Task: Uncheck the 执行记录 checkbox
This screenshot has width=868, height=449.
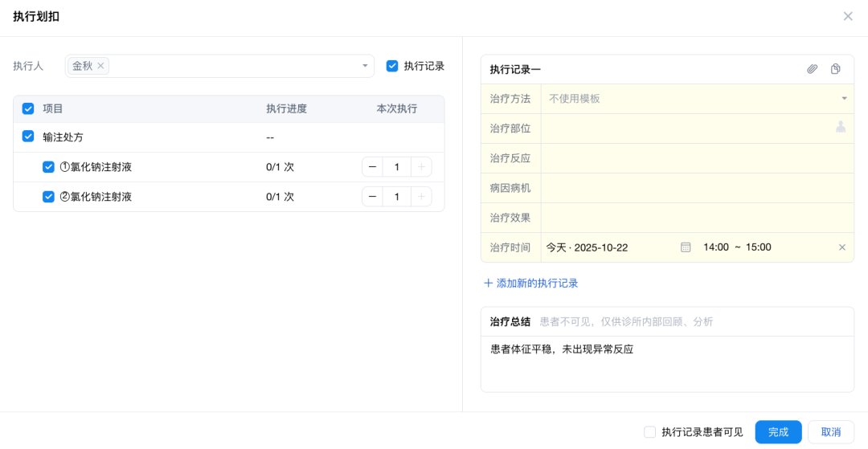Action: tap(392, 66)
